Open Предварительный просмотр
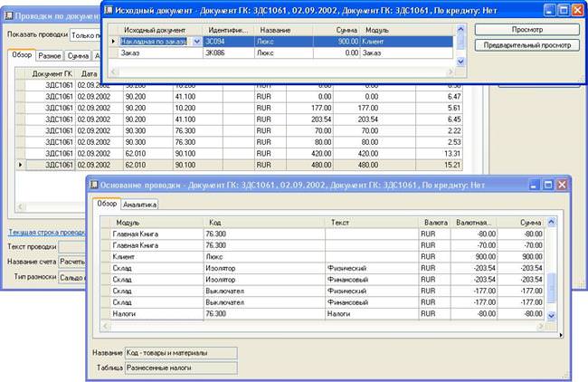The height and width of the screenshot is (382, 588). point(526,45)
